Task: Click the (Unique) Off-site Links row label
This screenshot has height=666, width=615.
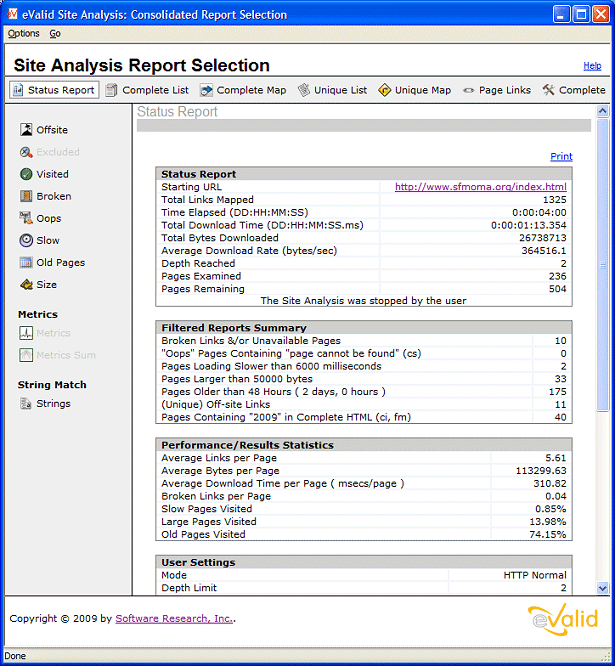Action: point(215,404)
